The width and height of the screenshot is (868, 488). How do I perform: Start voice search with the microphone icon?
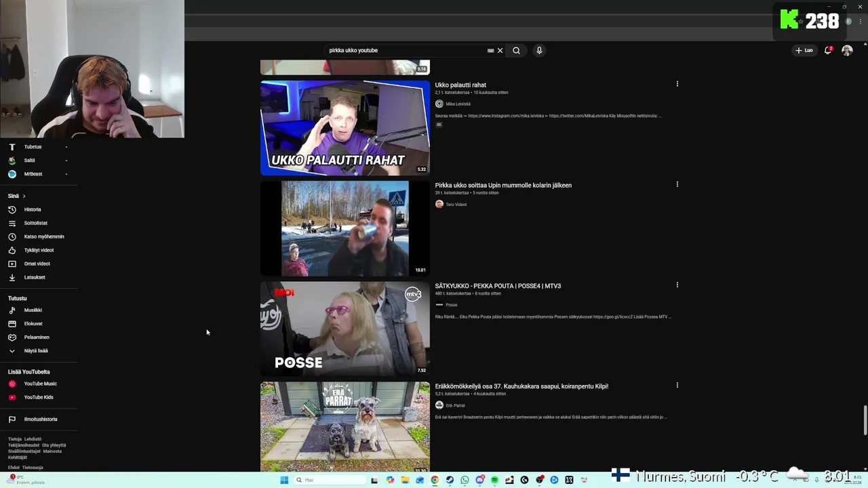click(539, 50)
